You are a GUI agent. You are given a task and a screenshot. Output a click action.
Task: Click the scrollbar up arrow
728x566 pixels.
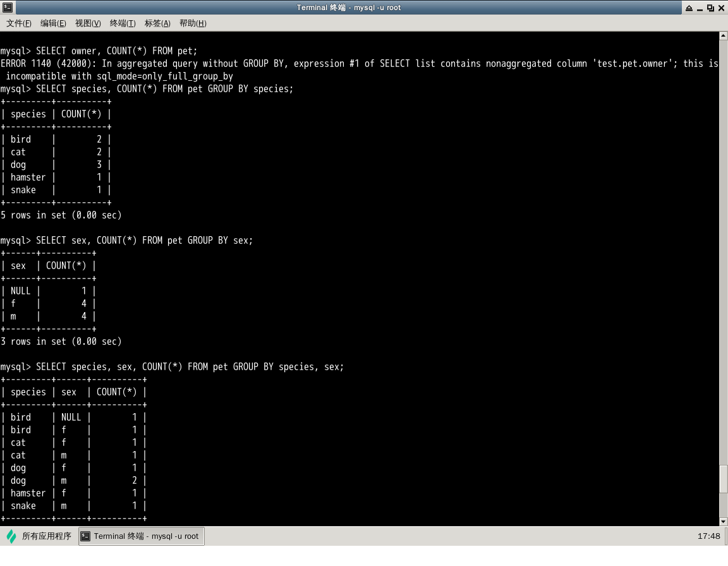tap(724, 36)
